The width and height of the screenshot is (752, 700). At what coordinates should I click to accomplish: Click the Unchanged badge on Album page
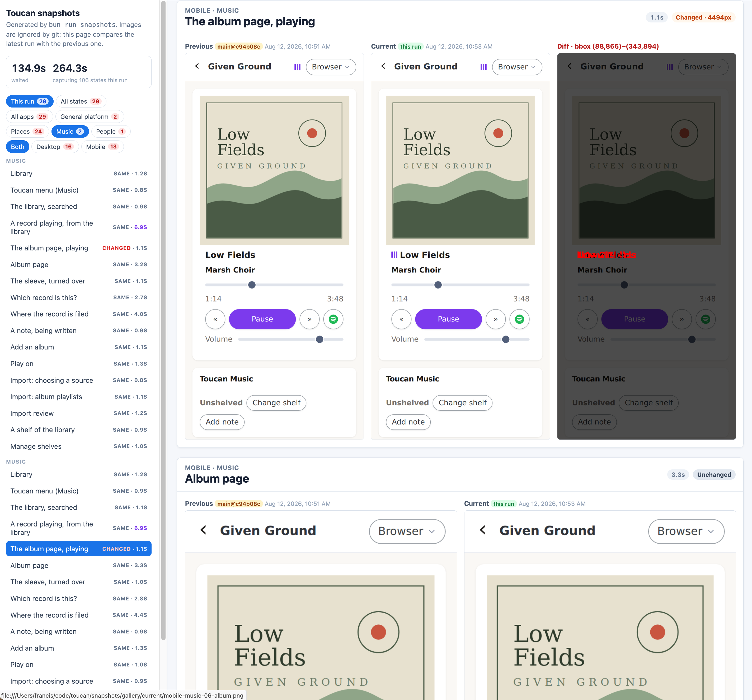pos(714,474)
